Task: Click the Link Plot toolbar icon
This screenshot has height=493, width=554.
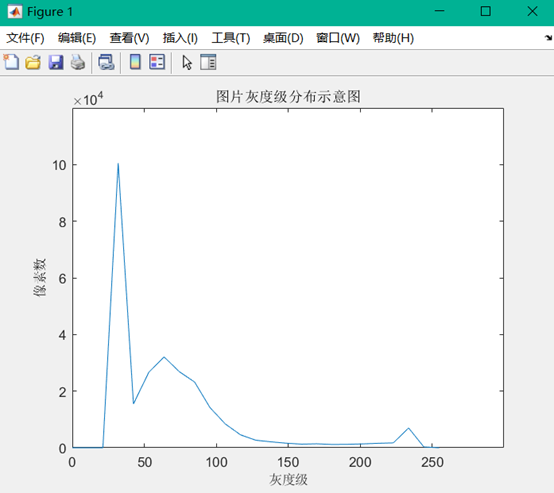Action: click(106, 63)
